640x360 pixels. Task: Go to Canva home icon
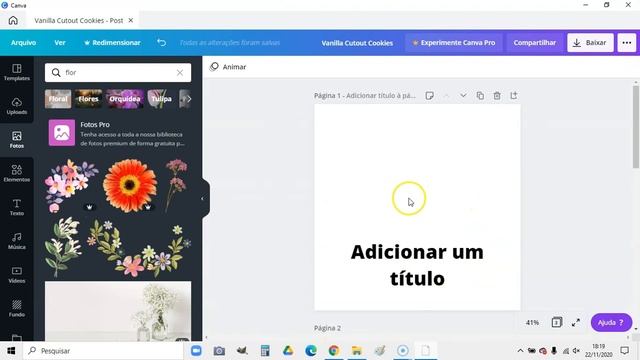pos(13,20)
